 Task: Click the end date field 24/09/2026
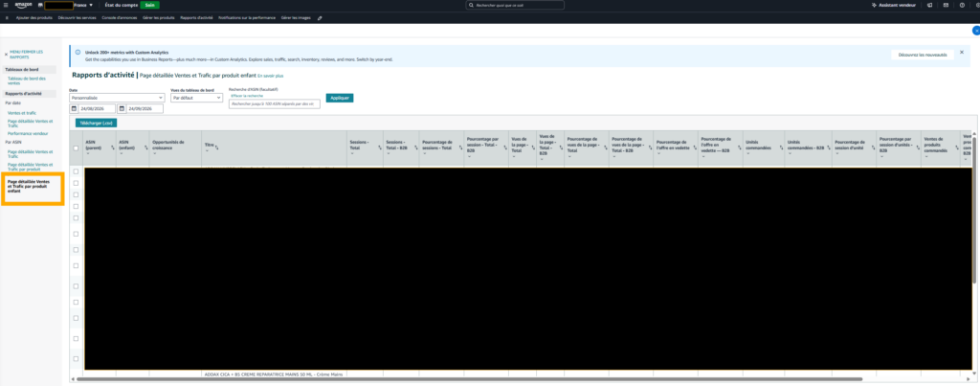click(145, 109)
